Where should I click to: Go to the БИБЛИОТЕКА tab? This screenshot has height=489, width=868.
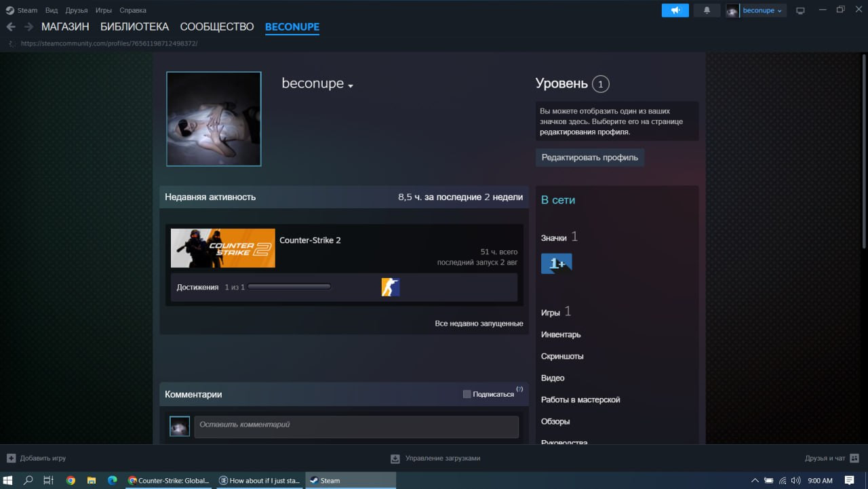point(134,27)
